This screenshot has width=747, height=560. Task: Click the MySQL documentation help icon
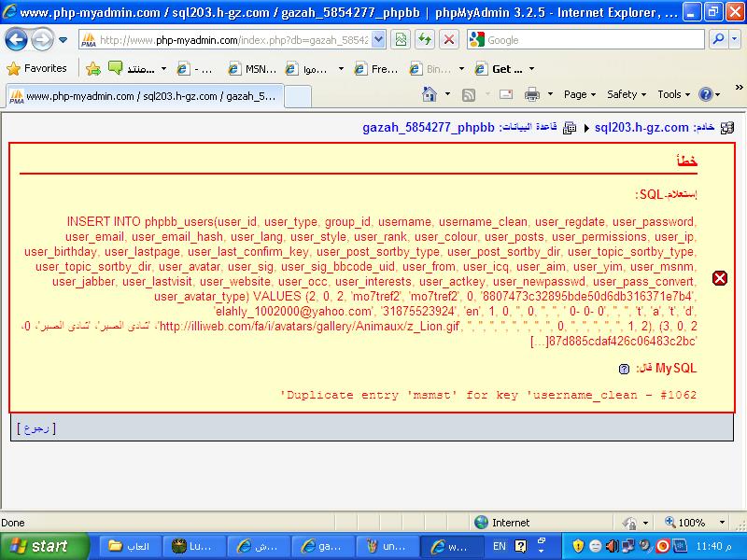pyautogui.click(x=625, y=369)
